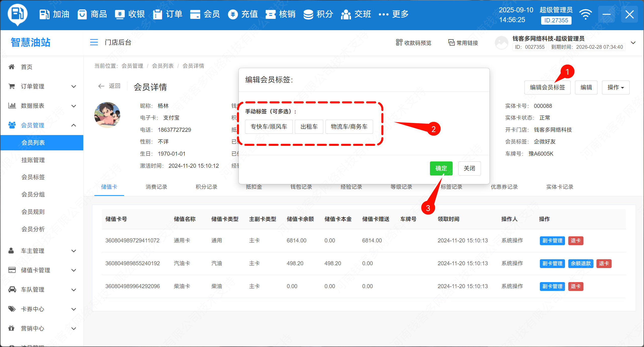The image size is (644, 347).
Task: Switch to the 消费记录 tab
Action: tap(156, 187)
